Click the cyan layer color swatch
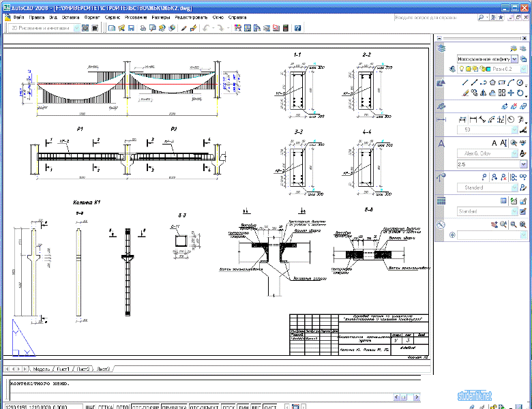Screen dimensions: 532x409 tap(488, 69)
